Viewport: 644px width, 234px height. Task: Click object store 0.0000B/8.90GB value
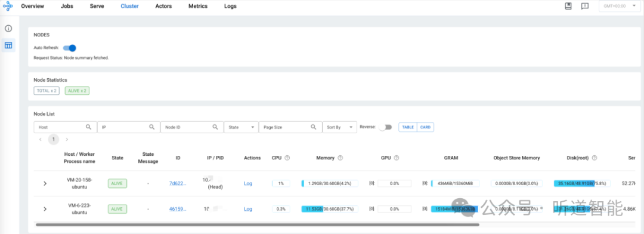[516, 183]
